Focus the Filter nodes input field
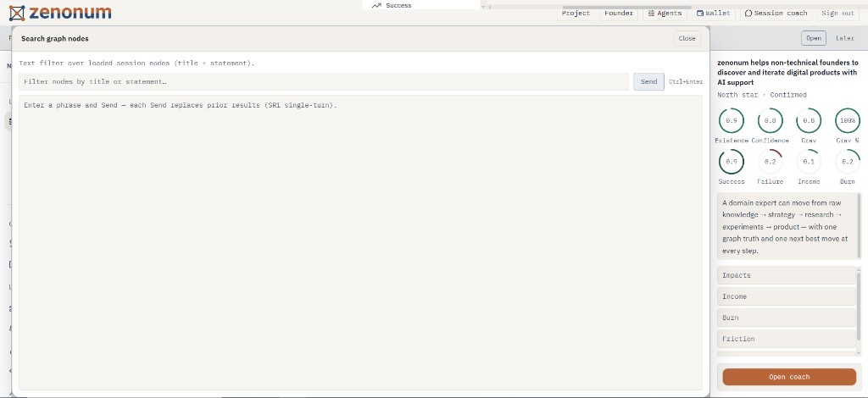Viewport: 868px width, 398px height. point(324,82)
